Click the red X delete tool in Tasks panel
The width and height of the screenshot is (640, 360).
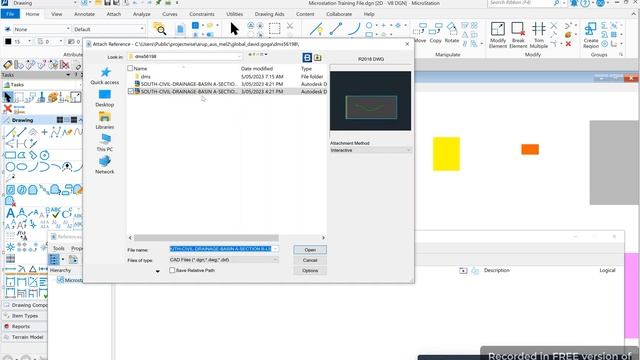coord(7,109)
